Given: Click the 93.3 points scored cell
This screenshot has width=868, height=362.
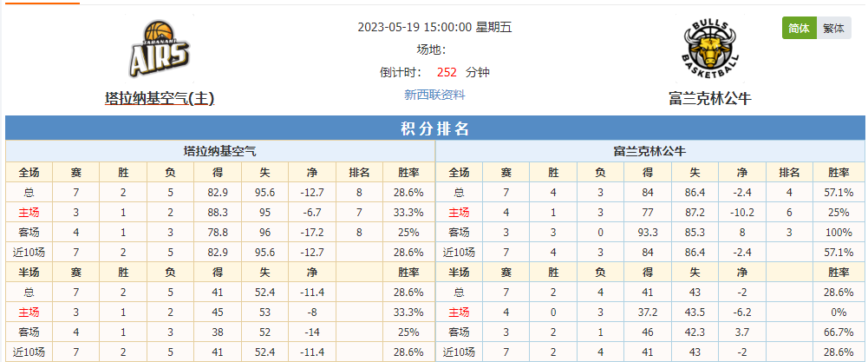Looking at the screenshot, I should (x=648, y=233).
